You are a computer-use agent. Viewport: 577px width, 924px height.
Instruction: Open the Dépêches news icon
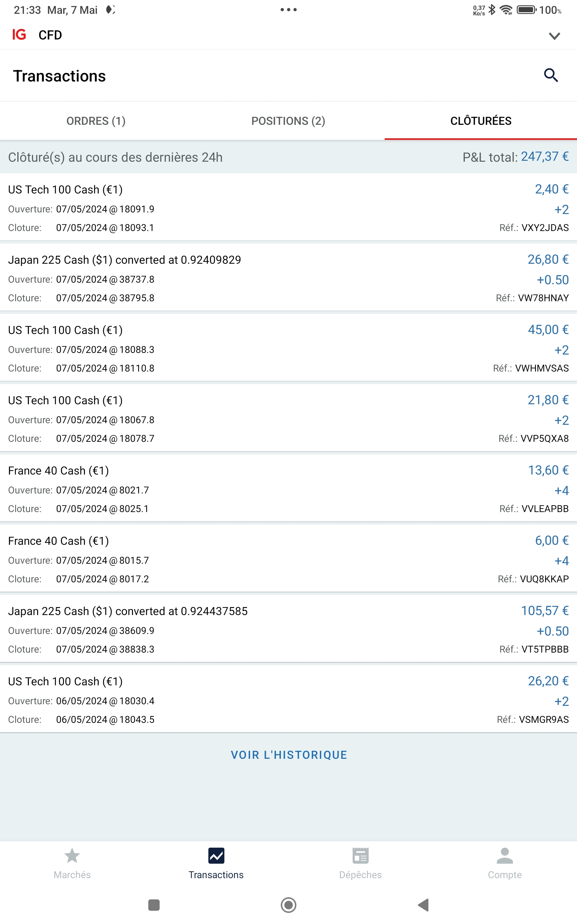[360, 856]
